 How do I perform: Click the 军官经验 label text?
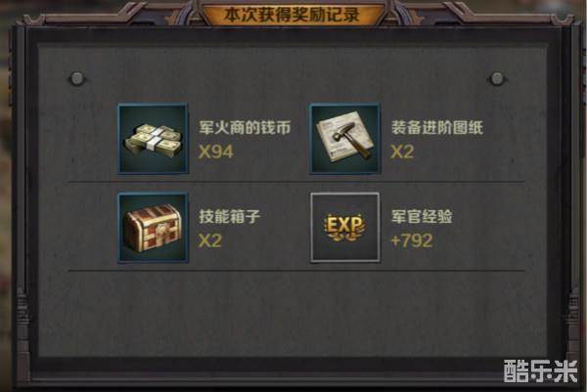[422, 216]
